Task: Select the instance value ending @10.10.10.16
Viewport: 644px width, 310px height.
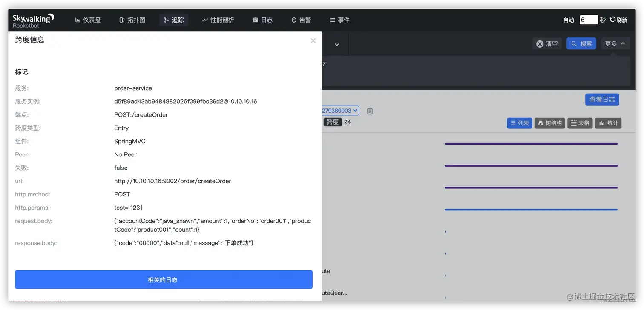Action: (186, 102)
